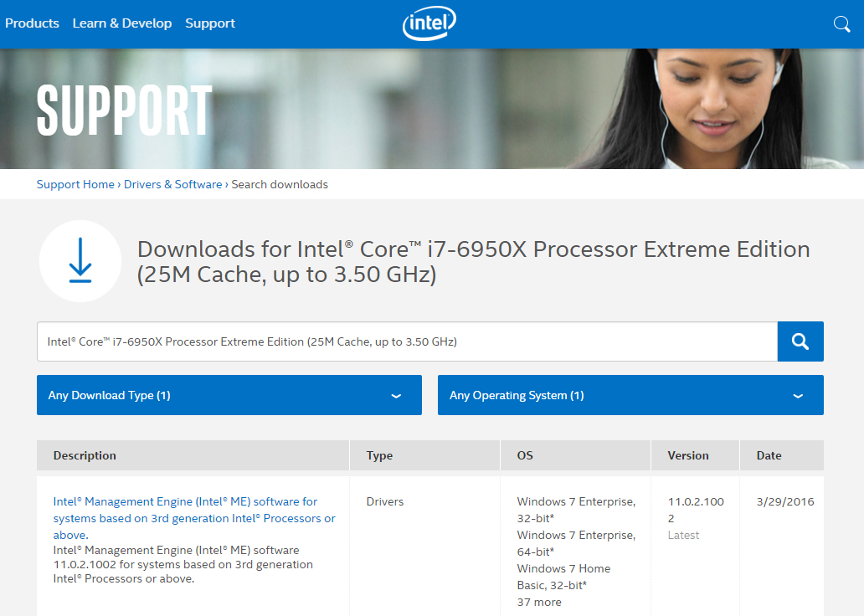864x616 pixels.
Task: Open the Support menu
Action: 210,23
